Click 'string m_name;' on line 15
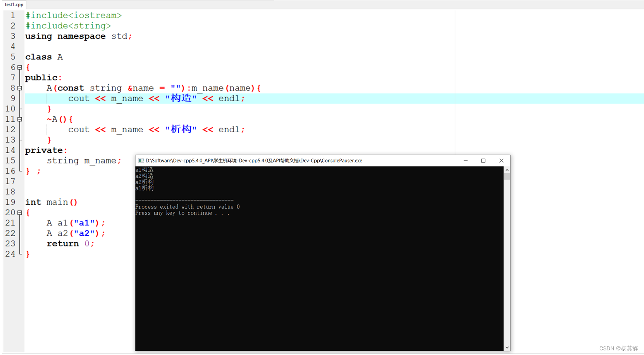Screen dimensions: 644x355 [84, 161]
